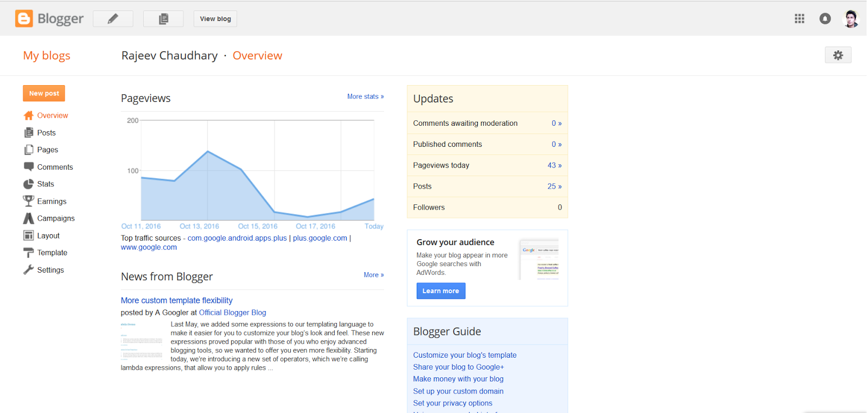Click the Posts sidebar icon
This screenshot has height=413, width=868.
click(x=29, y=133)
